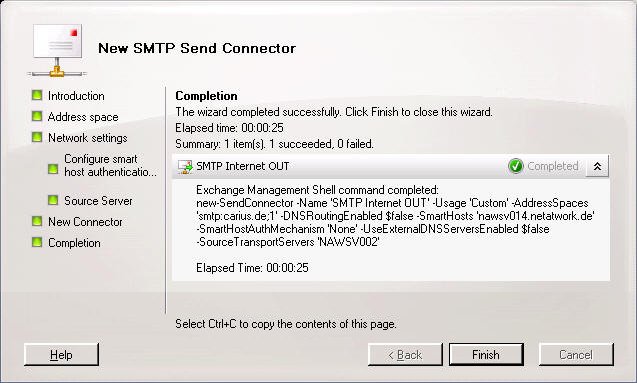This screenshot has height=383, width=637.
Task: Click green square beside Configure smart host
Action: pos(53,169)
